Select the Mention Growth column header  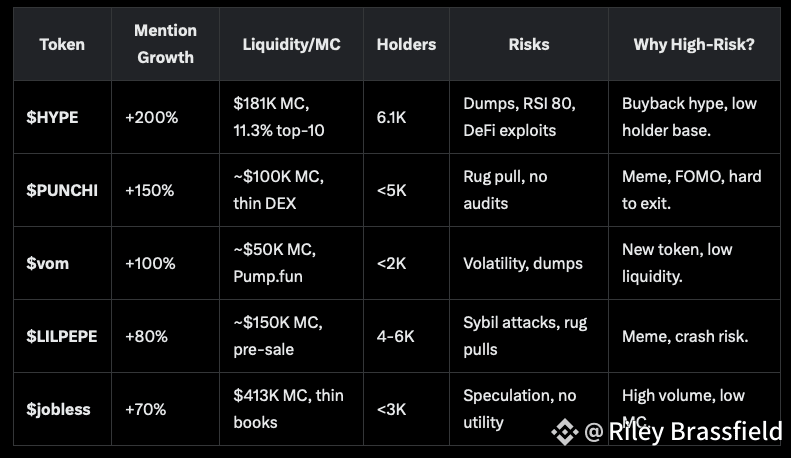(x=165, y=44)
